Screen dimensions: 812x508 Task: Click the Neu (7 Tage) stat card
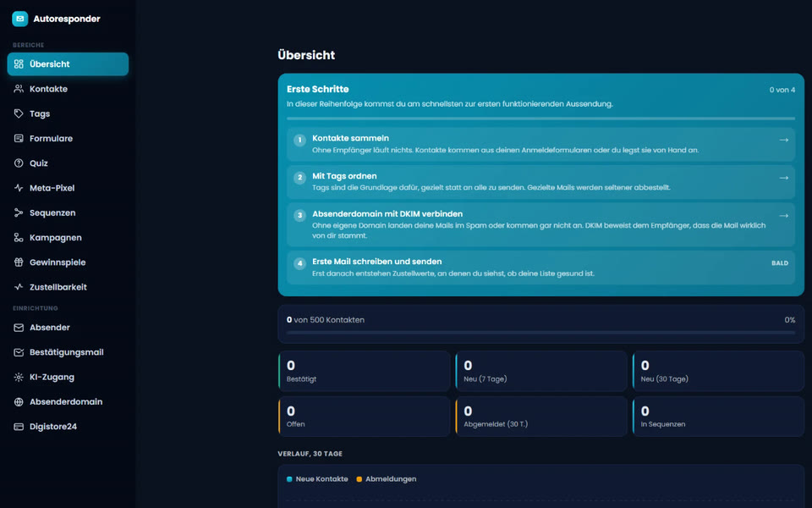coord(541,371)
